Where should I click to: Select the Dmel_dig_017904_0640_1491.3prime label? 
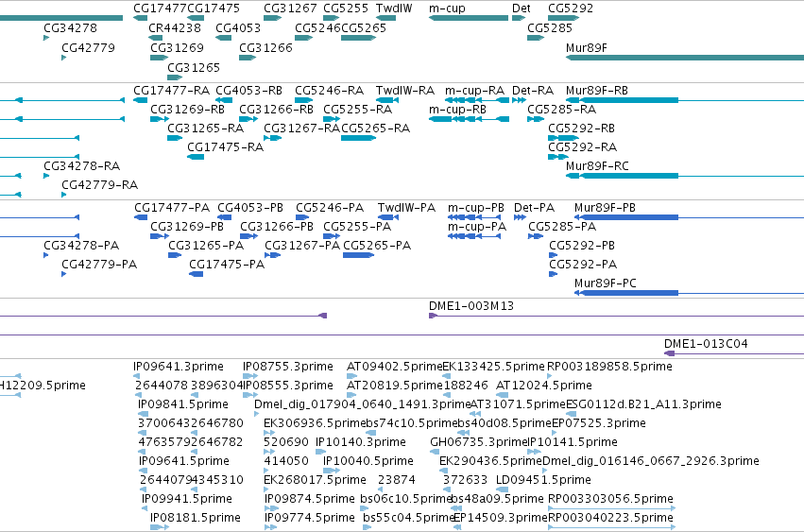click(363, 404)
